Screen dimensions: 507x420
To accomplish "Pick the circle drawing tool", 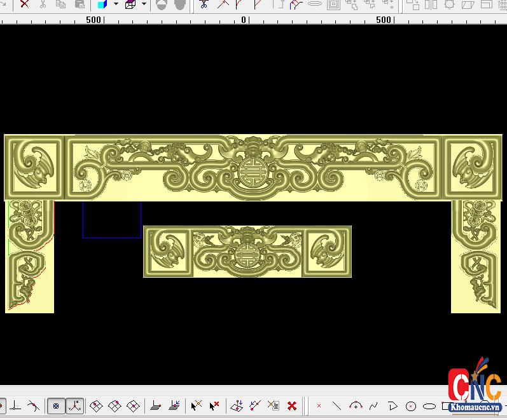I will (x=411, y=405).
